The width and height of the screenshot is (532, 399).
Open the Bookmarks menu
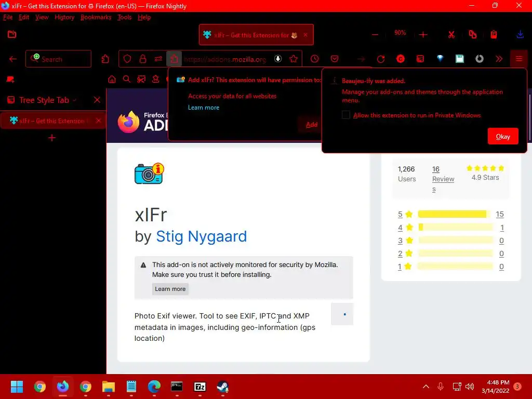click(96, 17)
